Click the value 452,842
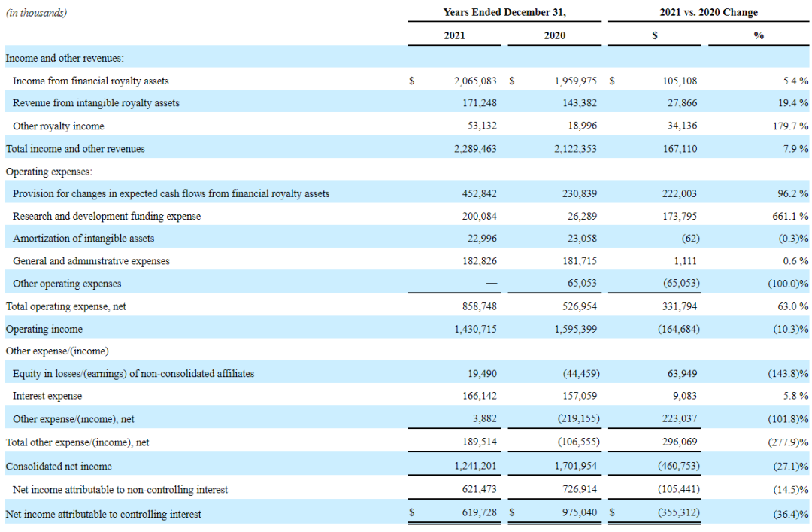The image size is (812, 532). pyautogui.click(x=480, y=194)
